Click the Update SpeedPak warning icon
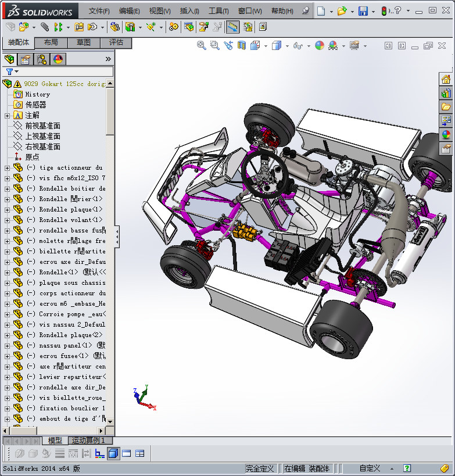Screen dimensions: 455x476 pyautogui.click(x=248, y=27)
